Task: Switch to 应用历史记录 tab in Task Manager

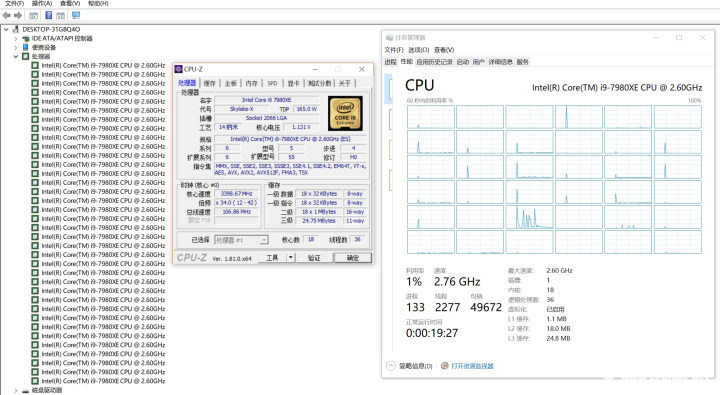Action: click(x=434, y=62)
